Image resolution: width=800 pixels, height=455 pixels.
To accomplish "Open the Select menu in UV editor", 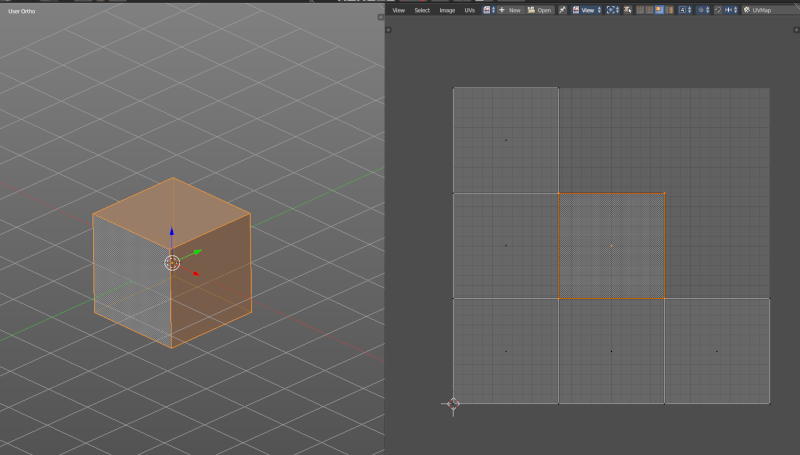I will (422, 10).
